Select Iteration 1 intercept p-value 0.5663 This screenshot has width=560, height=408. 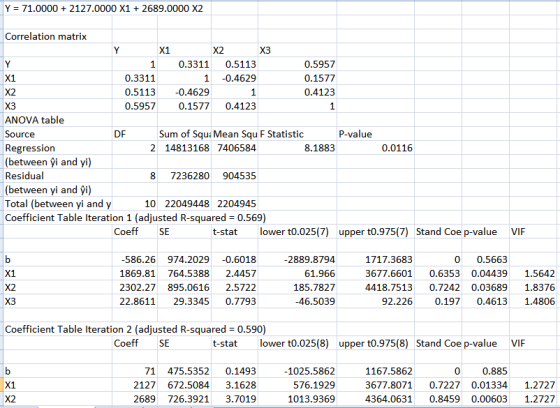coord(485,259)
